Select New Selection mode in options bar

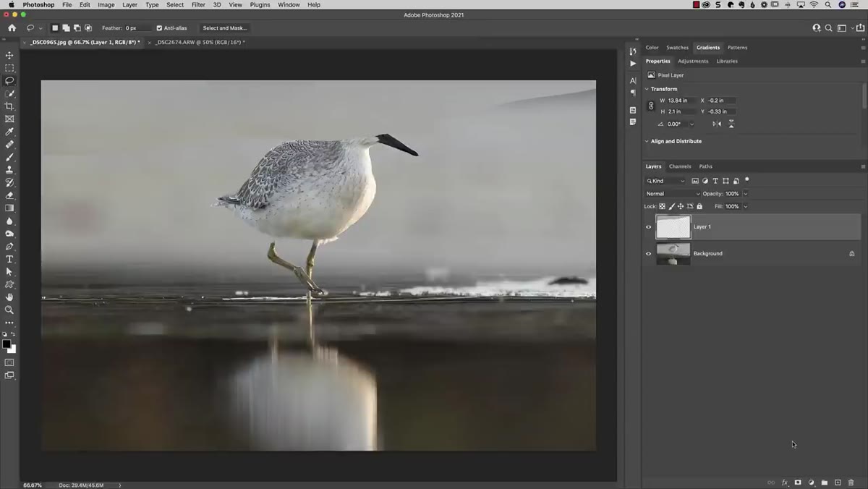click(x=54, y=28)
